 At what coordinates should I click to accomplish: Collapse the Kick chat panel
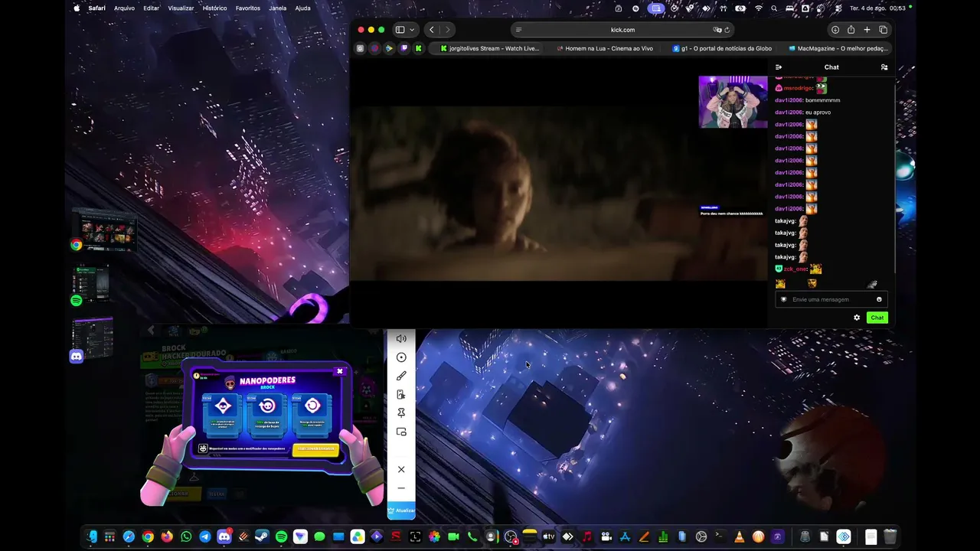pos(779,67)
